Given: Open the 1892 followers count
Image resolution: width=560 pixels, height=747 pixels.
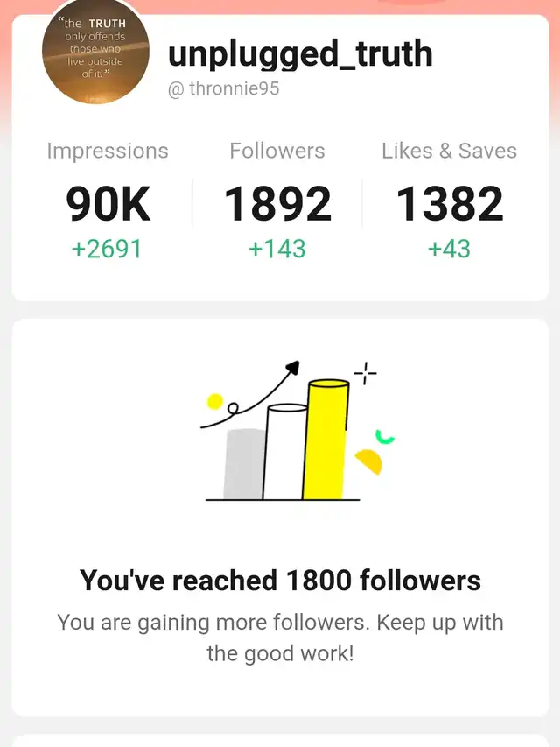Looking at the screenshot, I should tap(277, 204).
